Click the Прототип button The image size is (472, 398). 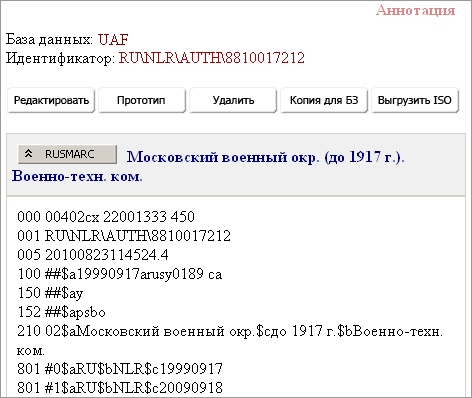click(141, 100)
